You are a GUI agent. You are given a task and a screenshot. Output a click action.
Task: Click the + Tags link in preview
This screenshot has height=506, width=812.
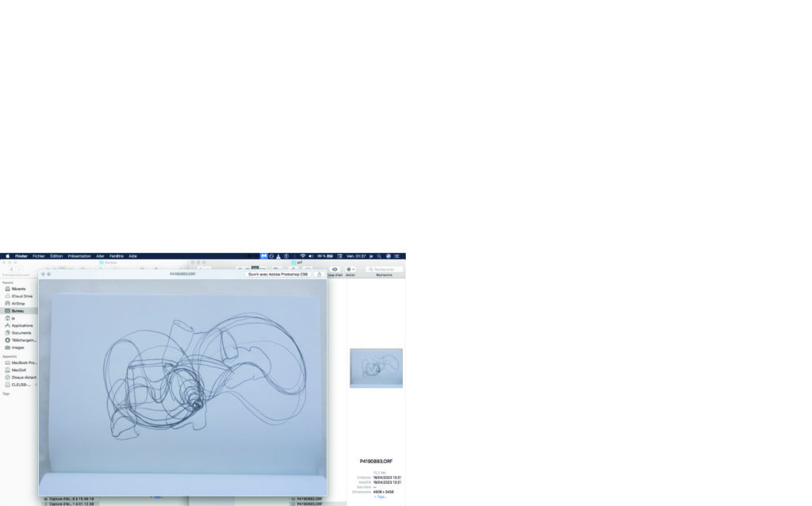tap(381, 496)
